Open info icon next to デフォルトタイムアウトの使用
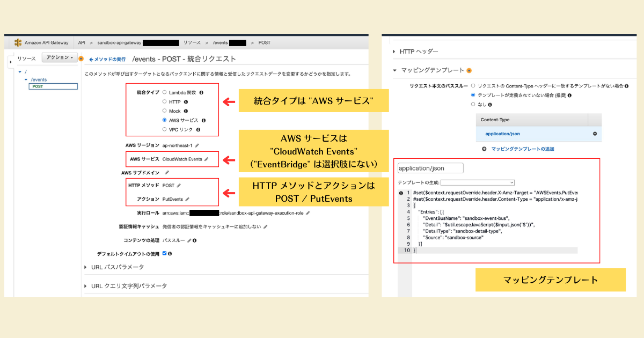This screenshot has height=338, width=644. click(170, 253)
